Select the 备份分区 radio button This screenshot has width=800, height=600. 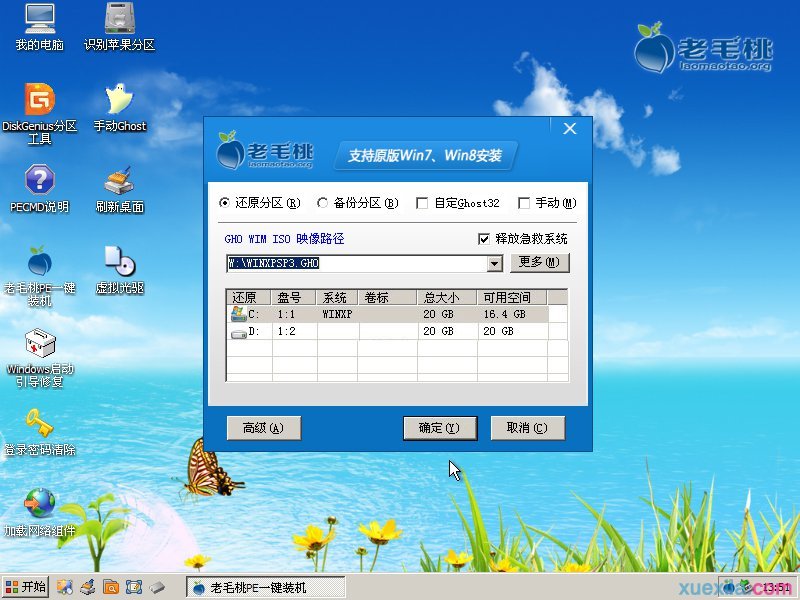(x=323, y=203)
